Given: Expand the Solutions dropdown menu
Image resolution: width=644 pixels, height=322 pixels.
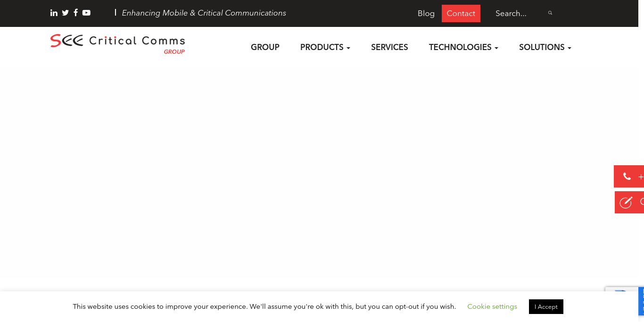Looking at the screenshot, I should pos(545,47).
